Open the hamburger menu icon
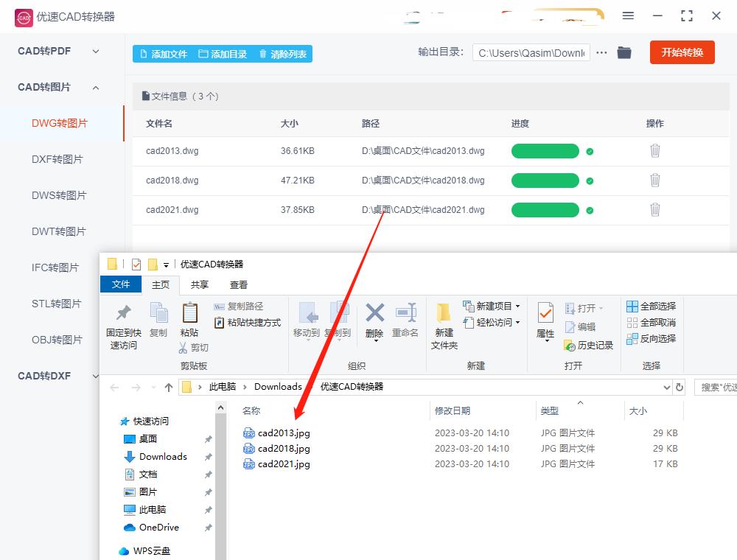Viewport: 737px width, 560px height. coord(628,16)
